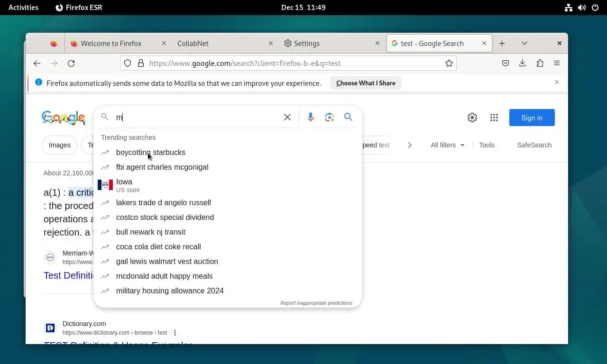Screen dimensions: 607x364
Task: Reload the page with the refresh icon
Action: tap(71, 63)
